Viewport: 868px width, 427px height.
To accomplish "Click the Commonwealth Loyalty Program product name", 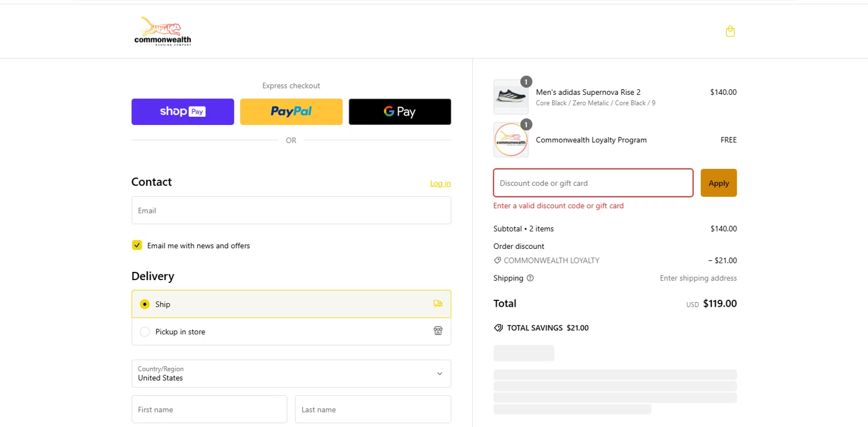I will pos(591,139).
